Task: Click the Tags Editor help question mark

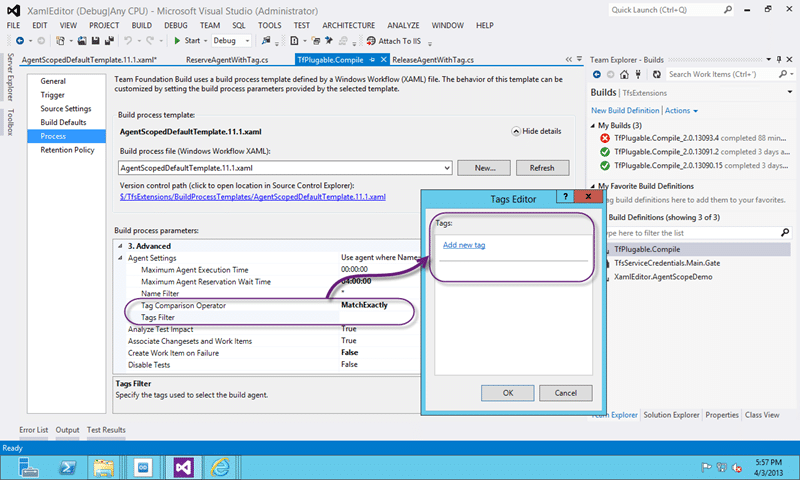Action: (x=565, y=196)
